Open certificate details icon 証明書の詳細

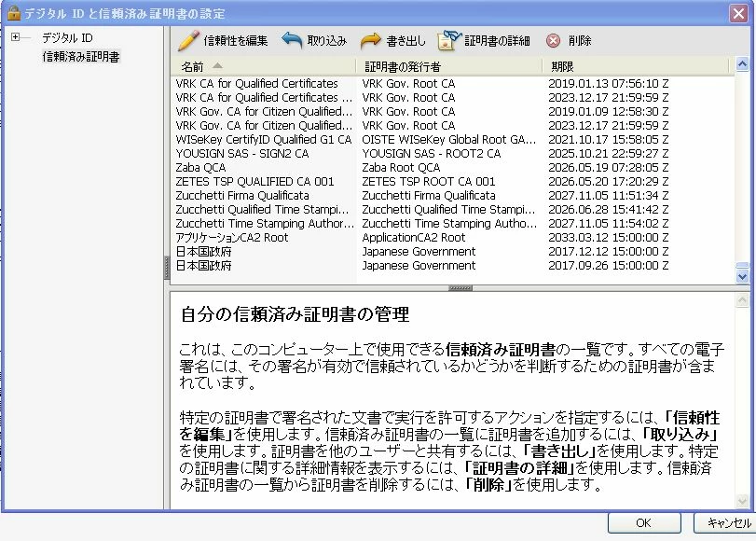449,40
